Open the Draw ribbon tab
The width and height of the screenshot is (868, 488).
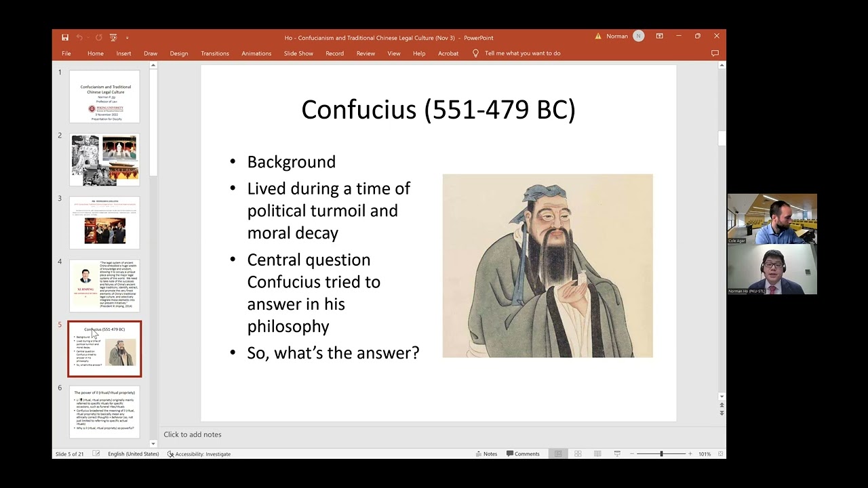(151, 54)
